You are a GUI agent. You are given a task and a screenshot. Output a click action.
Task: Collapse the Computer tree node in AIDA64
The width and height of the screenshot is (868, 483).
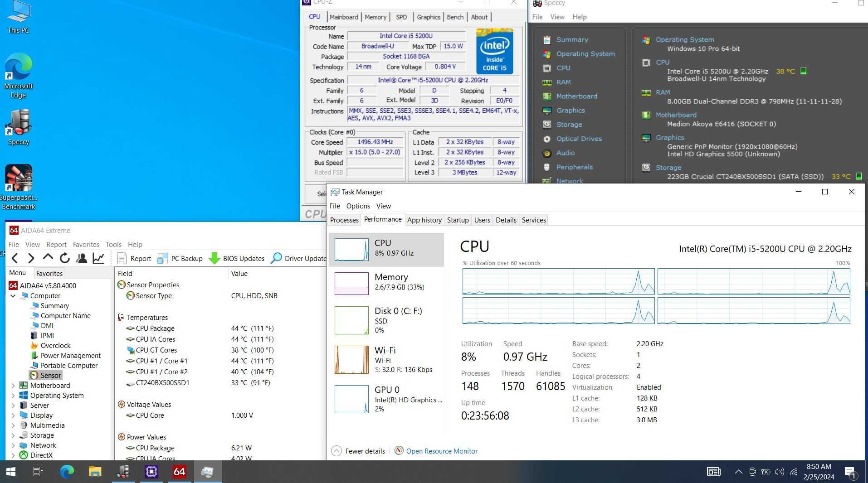pos(13,296)
